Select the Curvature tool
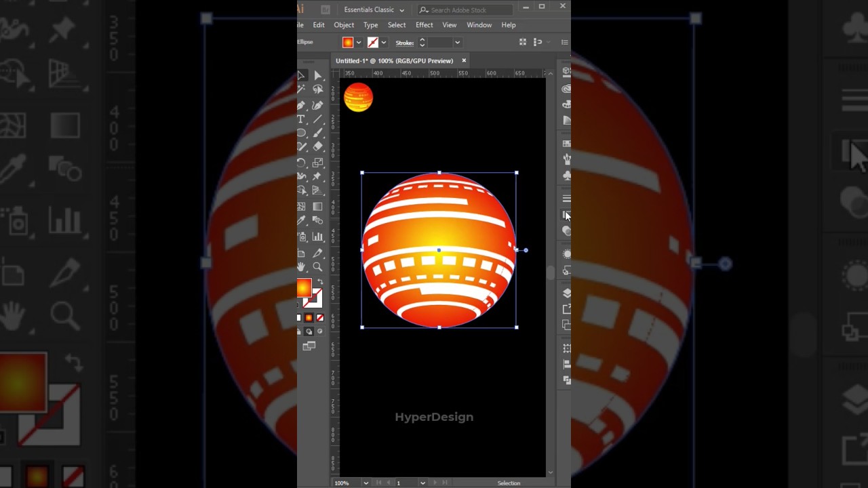868x488 pixels. pyautogui.click(x=317, y=105)
